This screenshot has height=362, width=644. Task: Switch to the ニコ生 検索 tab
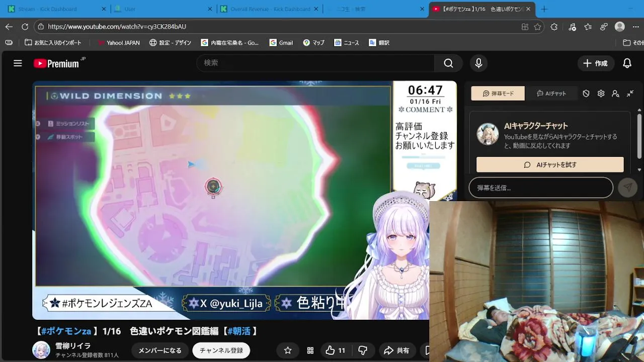375,9
